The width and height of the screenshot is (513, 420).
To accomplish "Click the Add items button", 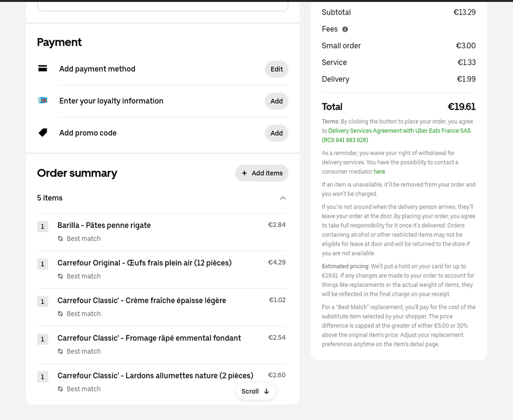I will click(x=262, y=173).
